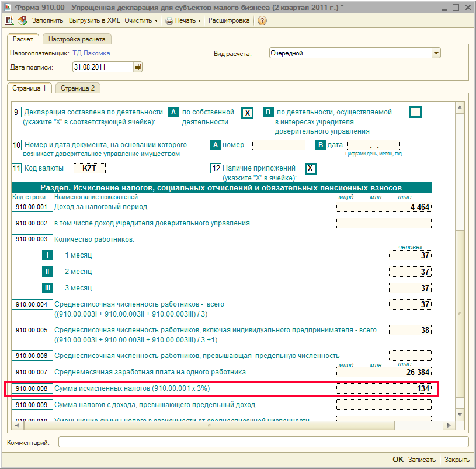Click green roman numeral I month marker
476x469 pixels.
[47, 255]
